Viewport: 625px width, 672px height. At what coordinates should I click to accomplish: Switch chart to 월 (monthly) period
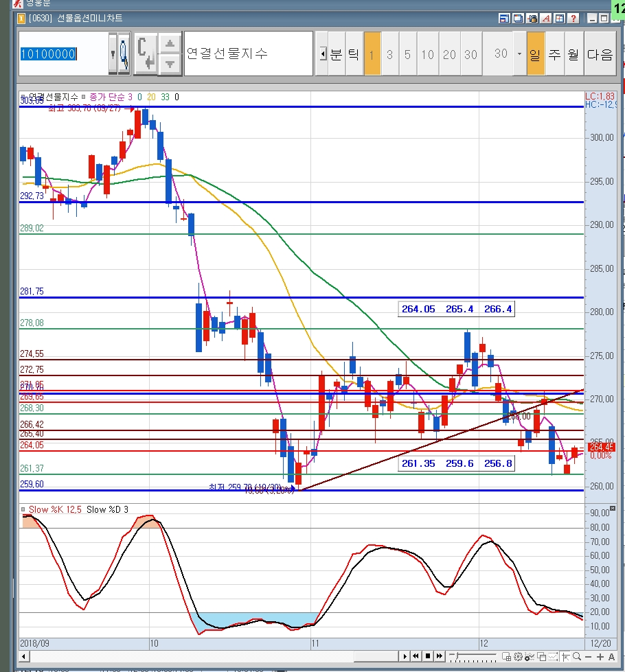pyautogui.click(x=573, y=54)
